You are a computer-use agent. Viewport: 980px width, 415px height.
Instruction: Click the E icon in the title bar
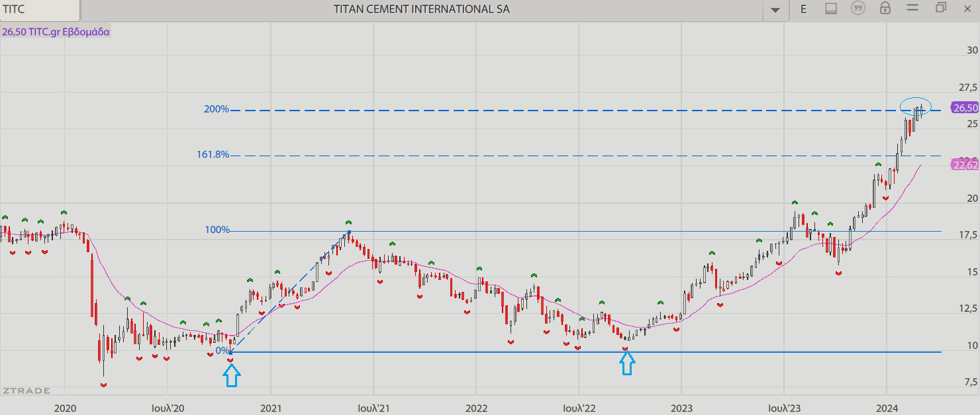(804, 9)
